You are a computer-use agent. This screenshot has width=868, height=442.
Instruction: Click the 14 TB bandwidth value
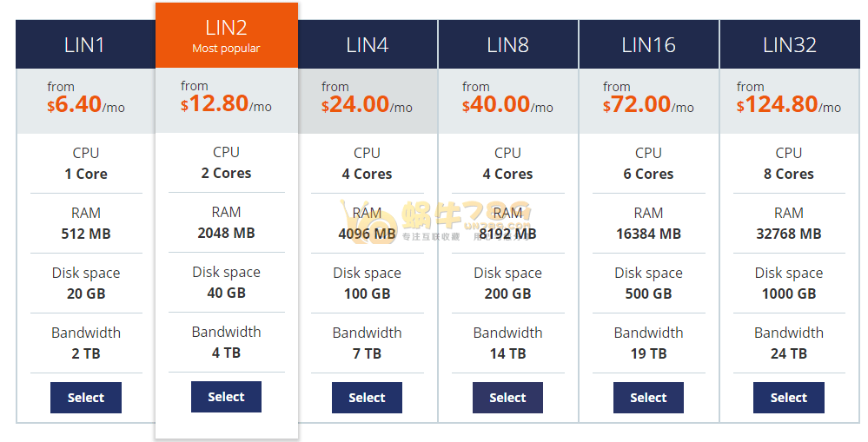(x=507, y=353)
